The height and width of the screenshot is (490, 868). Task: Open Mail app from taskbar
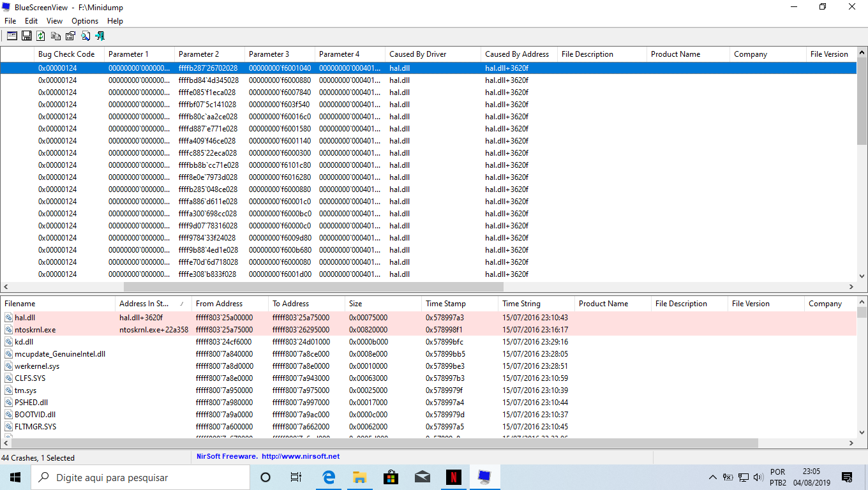(422, 477)
